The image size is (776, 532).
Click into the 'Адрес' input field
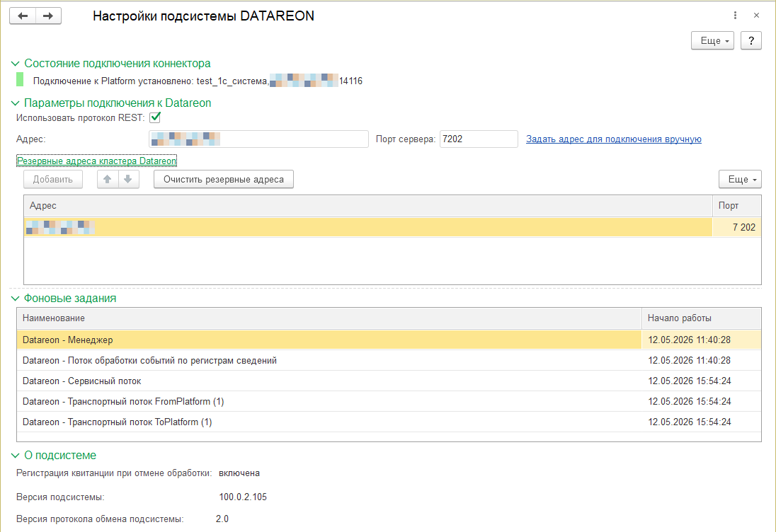(258, 139)
